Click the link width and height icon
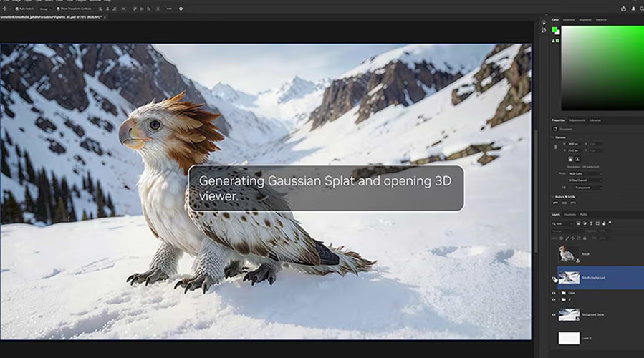Screen dimensions: 644x358 556,147
